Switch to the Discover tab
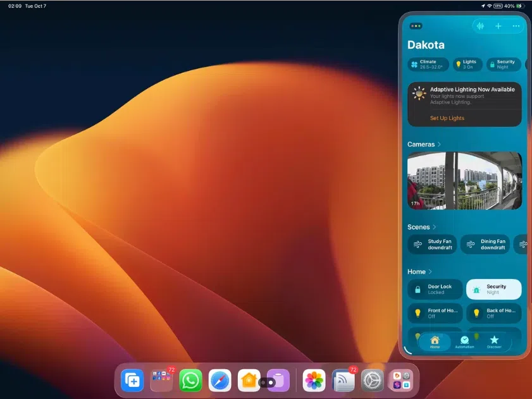This screenshot has width=532, height=399. (494, 342)
